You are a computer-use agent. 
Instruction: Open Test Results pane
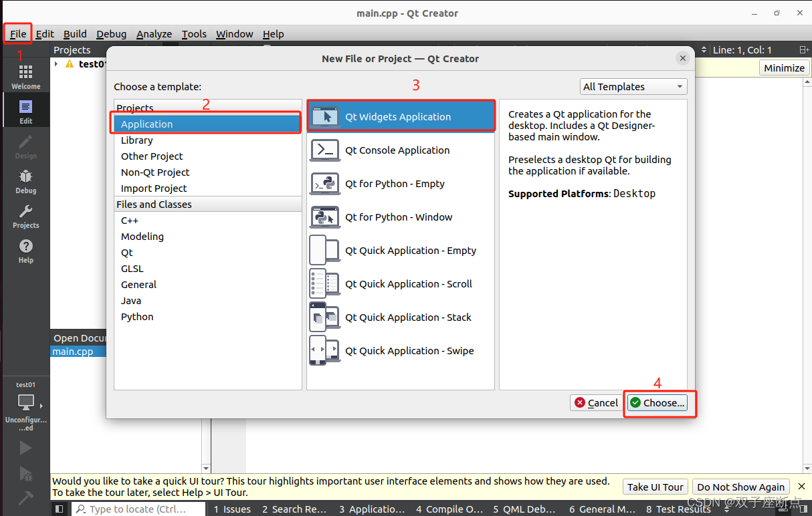(678, 509)
